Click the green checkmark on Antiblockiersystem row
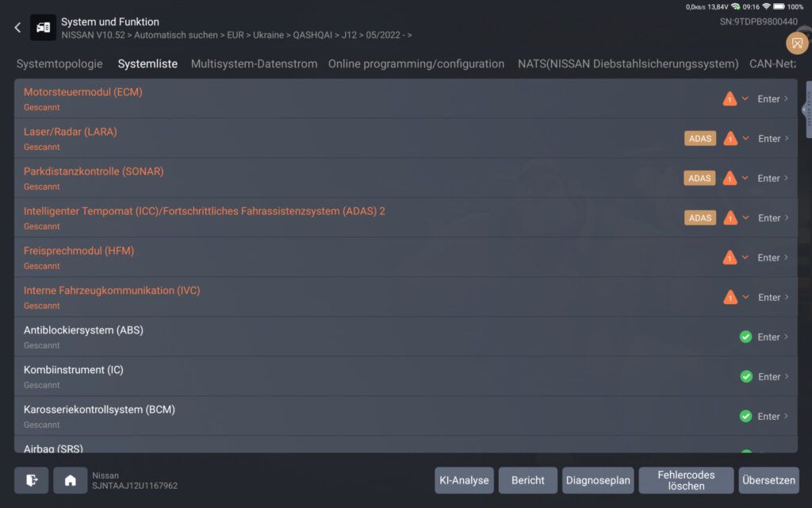This screenshot has height=508, width=812. (x=745, y=337)
